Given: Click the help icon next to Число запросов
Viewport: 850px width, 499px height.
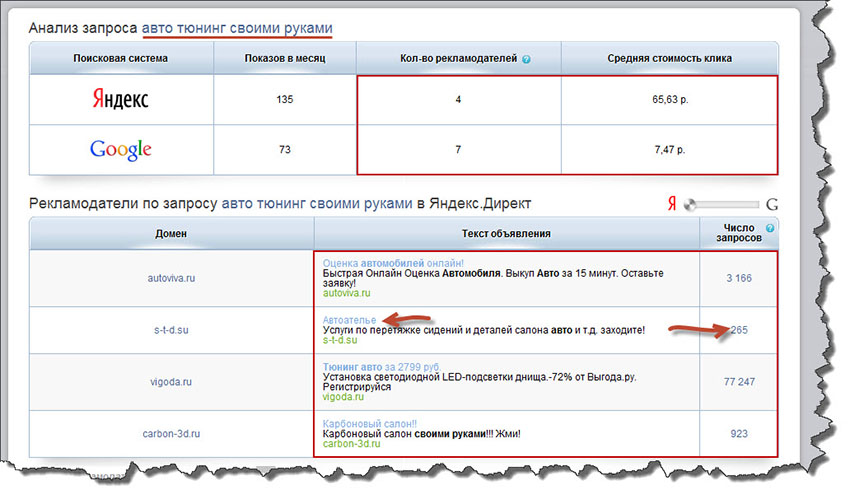Looking at the screenshot, I should (770, 228).
